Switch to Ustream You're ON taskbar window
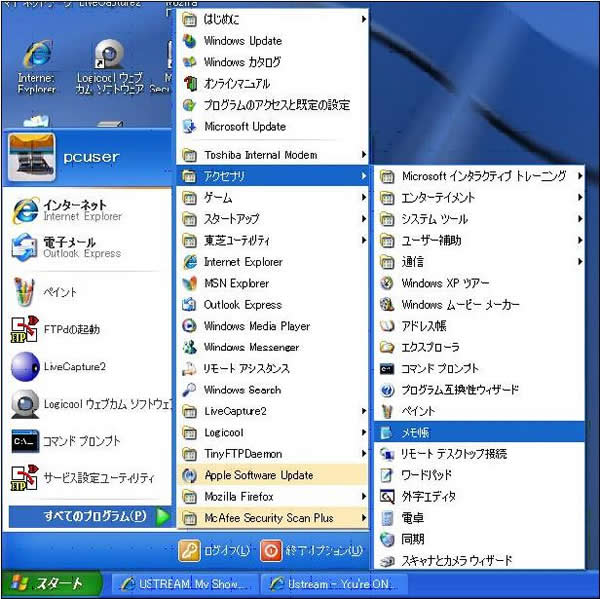Viewport: 600px width, 599px height. coord(333,584)
